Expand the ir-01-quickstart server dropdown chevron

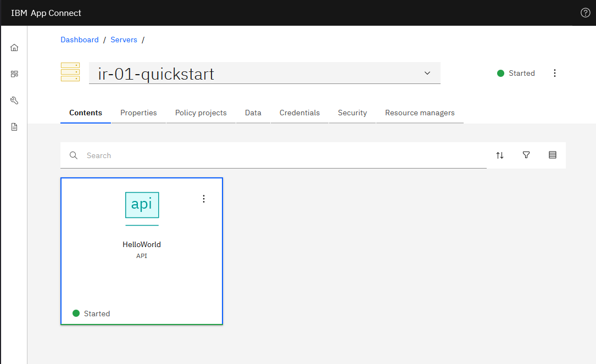(427, 73)
